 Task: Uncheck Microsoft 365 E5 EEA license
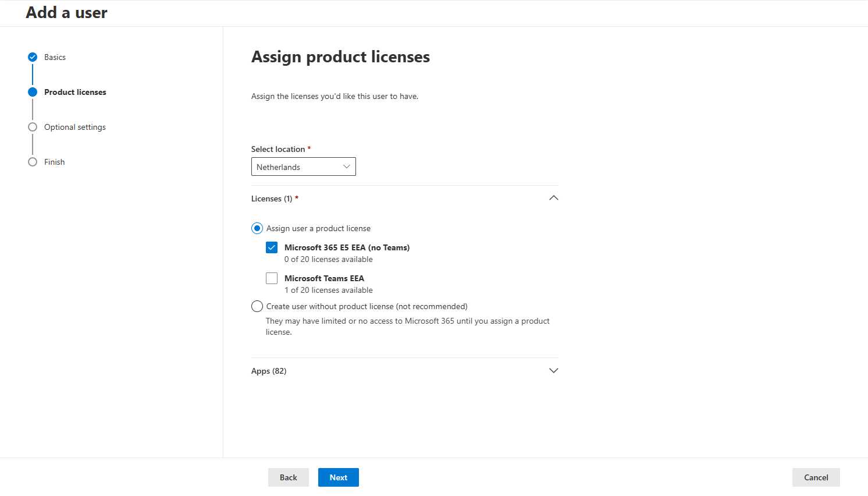click(x=272, y=247)
